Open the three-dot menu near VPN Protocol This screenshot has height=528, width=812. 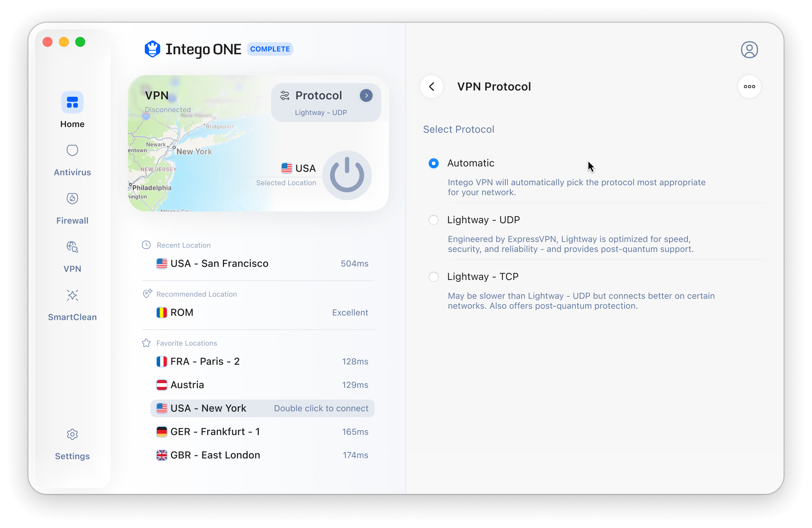[749, 86]
